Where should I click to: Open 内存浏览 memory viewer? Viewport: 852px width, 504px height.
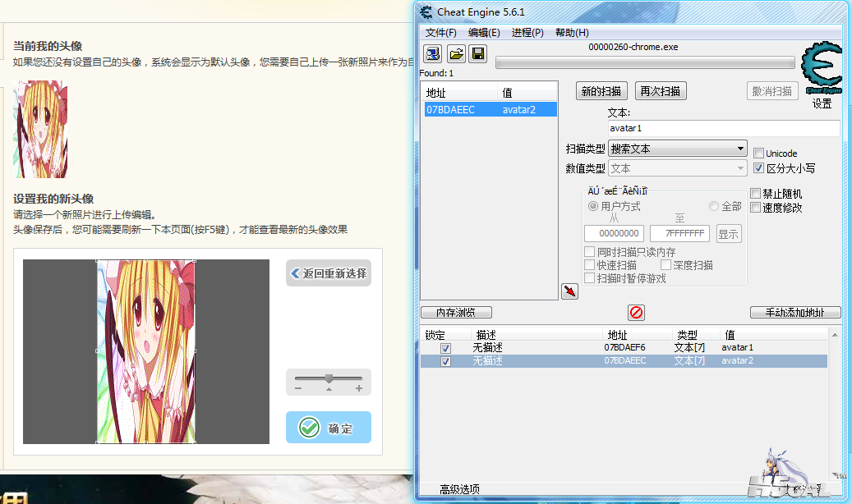(457, 312)
